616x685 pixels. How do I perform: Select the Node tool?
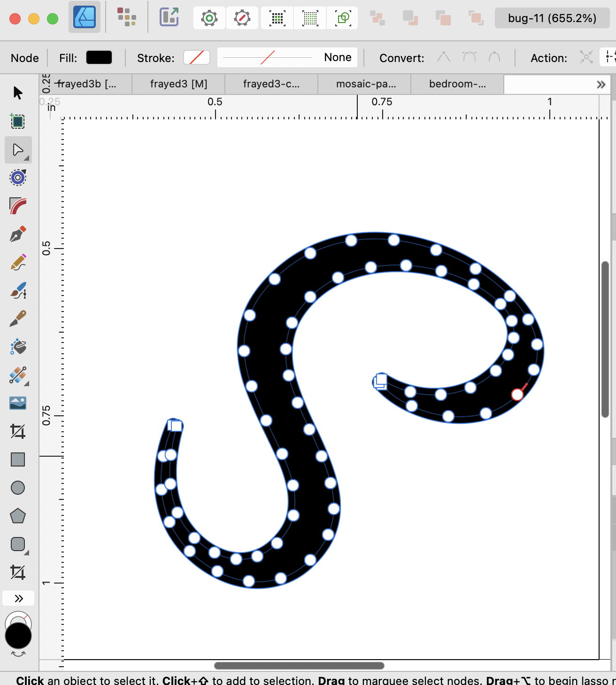[18, 150]
